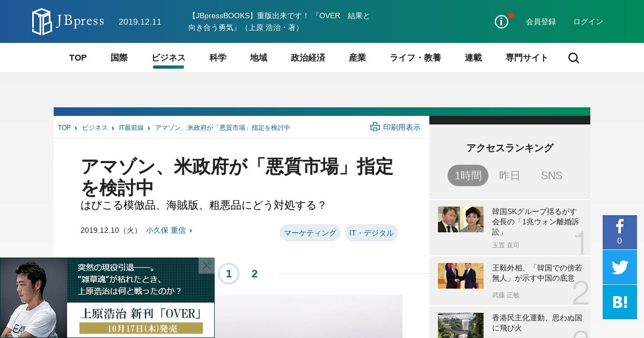Click subtitle はびこる模倣品、海賊版

203,205
